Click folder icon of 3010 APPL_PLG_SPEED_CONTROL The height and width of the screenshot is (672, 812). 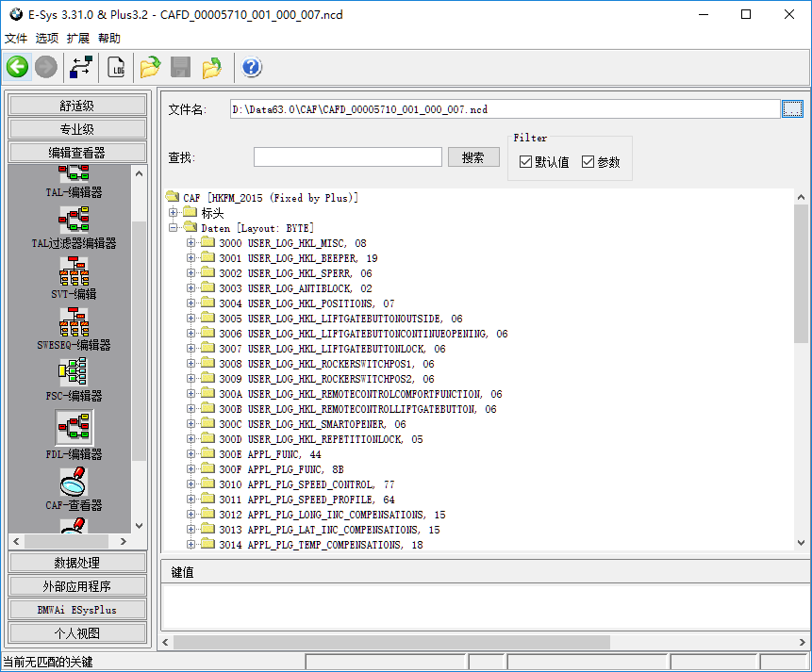[x=207, y=484]
